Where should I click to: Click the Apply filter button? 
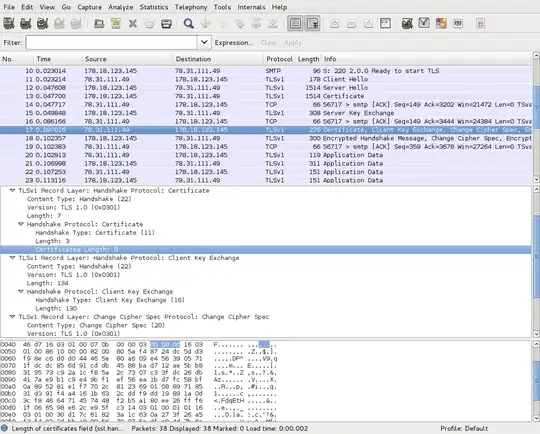[x=293, y=43]
